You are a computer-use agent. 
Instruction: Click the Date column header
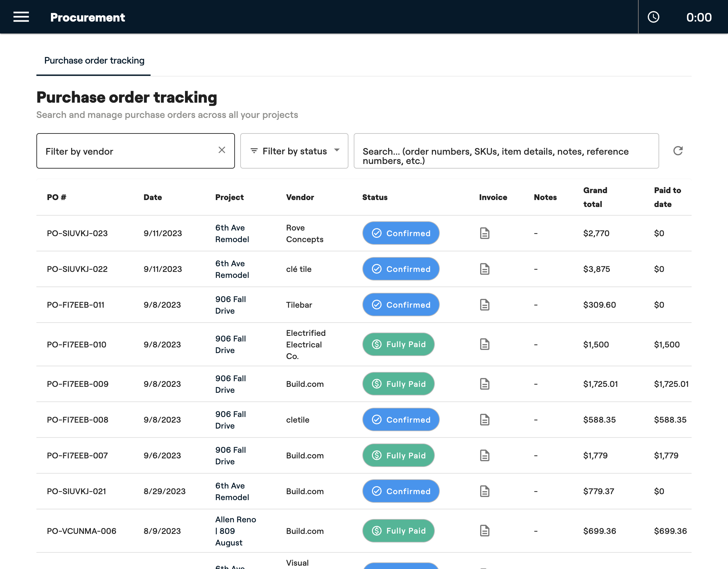pos(153,197)
